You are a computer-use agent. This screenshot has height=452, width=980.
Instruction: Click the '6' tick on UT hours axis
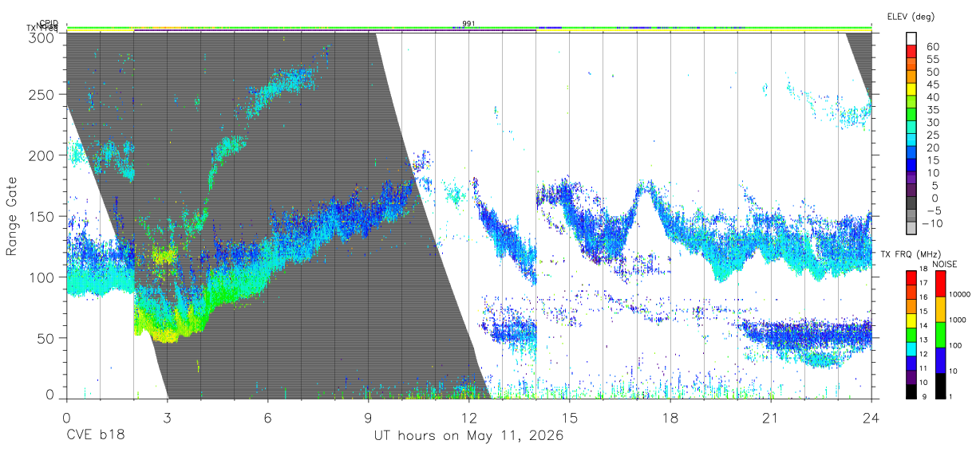[268, 418]
